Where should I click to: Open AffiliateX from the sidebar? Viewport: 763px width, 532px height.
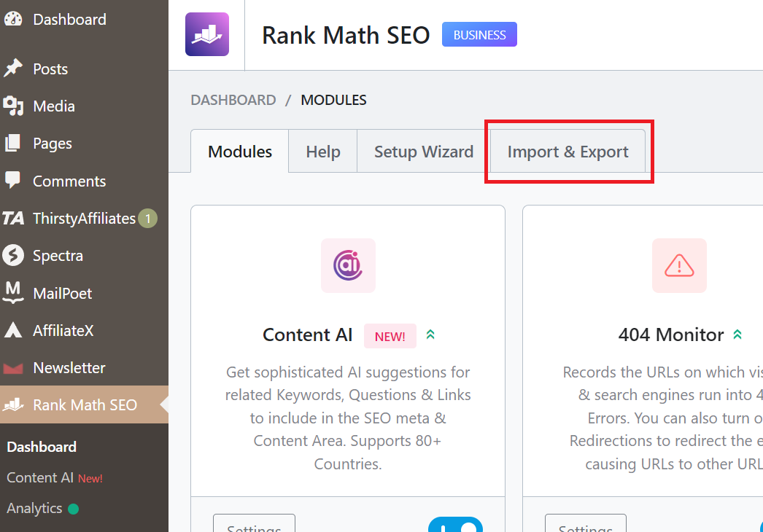coord(64,330)
